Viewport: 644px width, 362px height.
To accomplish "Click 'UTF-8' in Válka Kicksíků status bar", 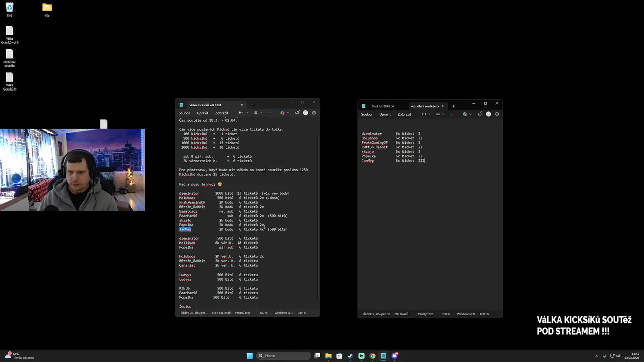I will (x=301, y=313).
